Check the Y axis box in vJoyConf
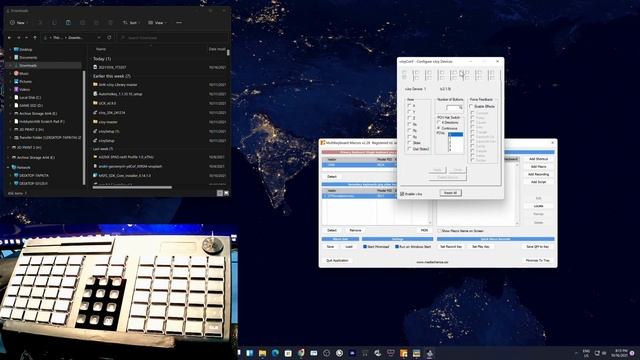640x360 pixels. (x=409, y=112)
